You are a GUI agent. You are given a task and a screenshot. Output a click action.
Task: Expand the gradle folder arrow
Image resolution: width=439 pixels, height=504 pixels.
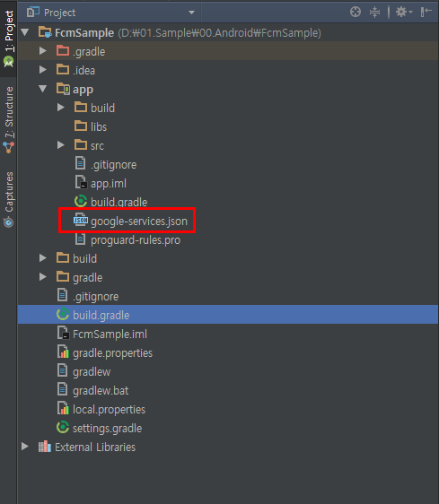(43, 277)
